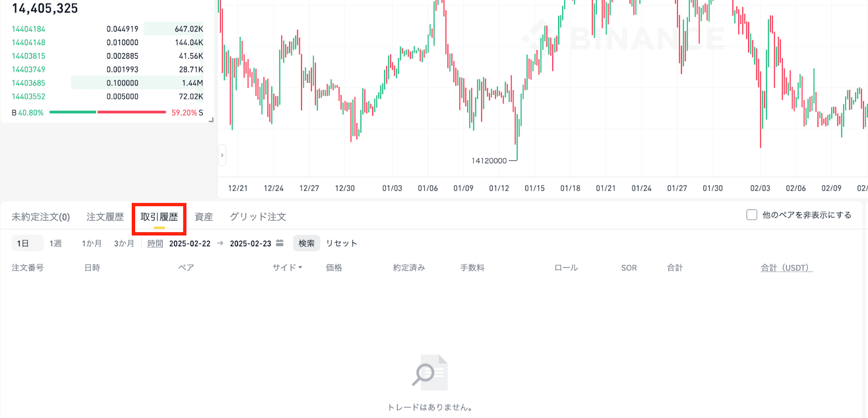Switch to the 注文履歴 tab

(x=105, y=217)
